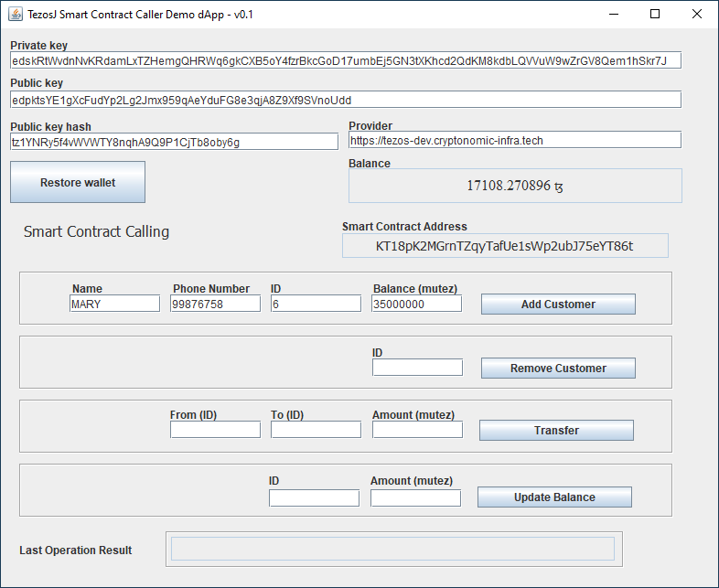This screenshot has width=719, height=588.
Task: Focus the Remove Customer ID field
Action: pyautogui.click(x=418, y=368)
